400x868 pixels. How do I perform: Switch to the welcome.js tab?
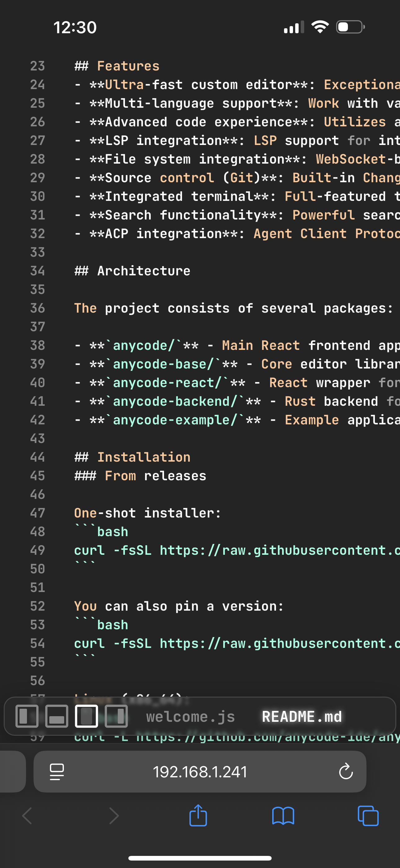(191, 717)
